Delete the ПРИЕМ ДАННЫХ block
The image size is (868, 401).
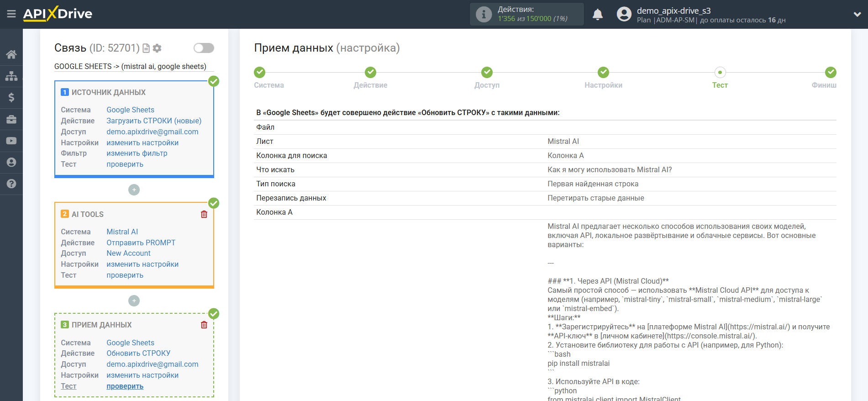pyautogui.click(x=204, y=325)
